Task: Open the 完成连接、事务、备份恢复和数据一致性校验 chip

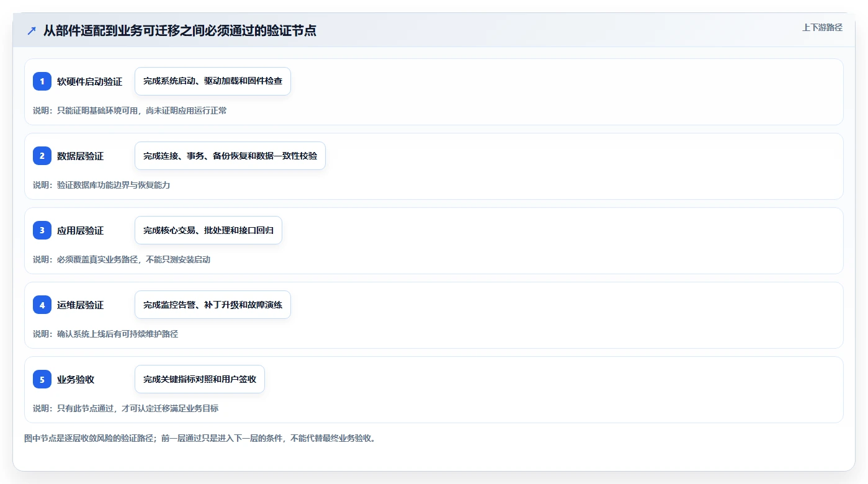Action: 230,156
